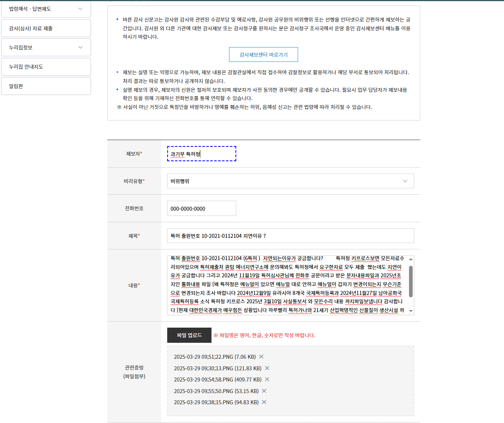Click the 제목 title input field
This screenshot has height=423, width=504.
(x=291, y=235)
